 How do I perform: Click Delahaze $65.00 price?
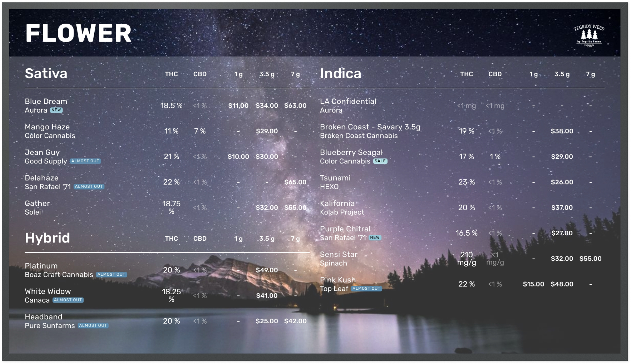click(295, 182)
